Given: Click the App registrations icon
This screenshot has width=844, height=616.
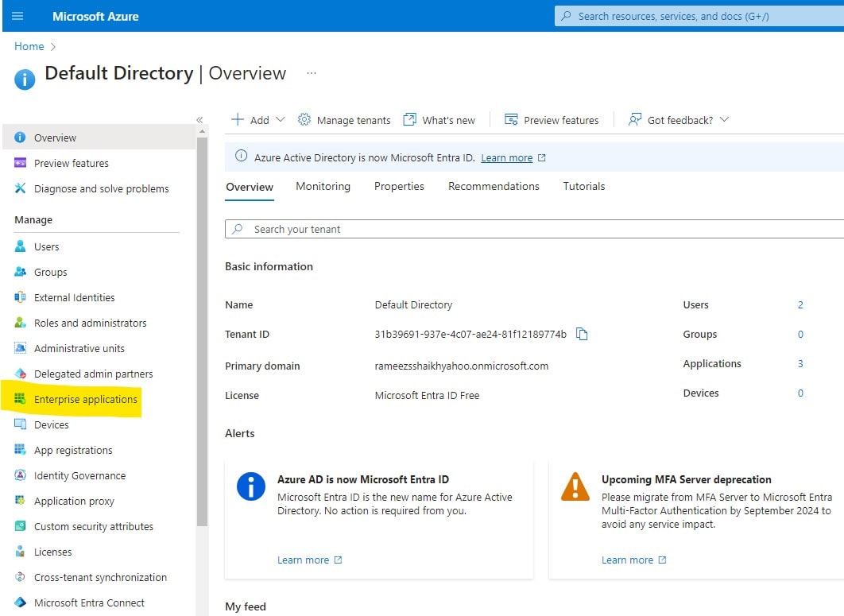Looking at the screenshot, I should click(20, 449).
